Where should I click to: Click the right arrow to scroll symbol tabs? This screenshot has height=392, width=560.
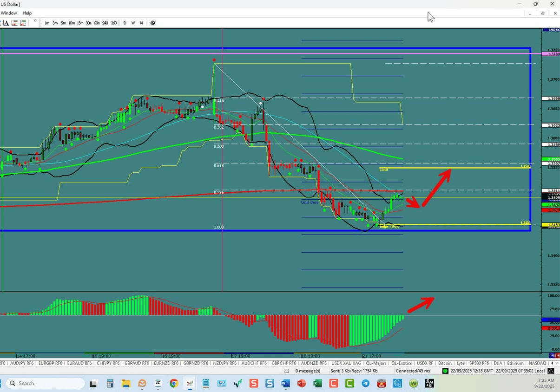557,363
